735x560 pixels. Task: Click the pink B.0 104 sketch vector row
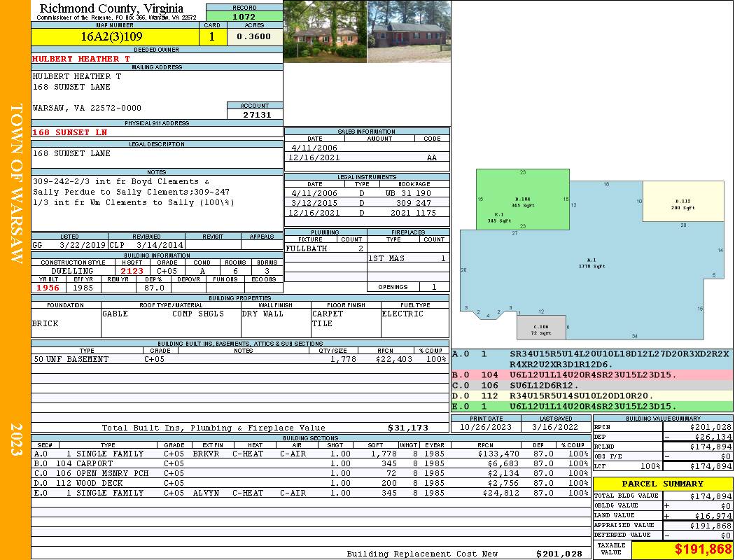tap(592, 375)
